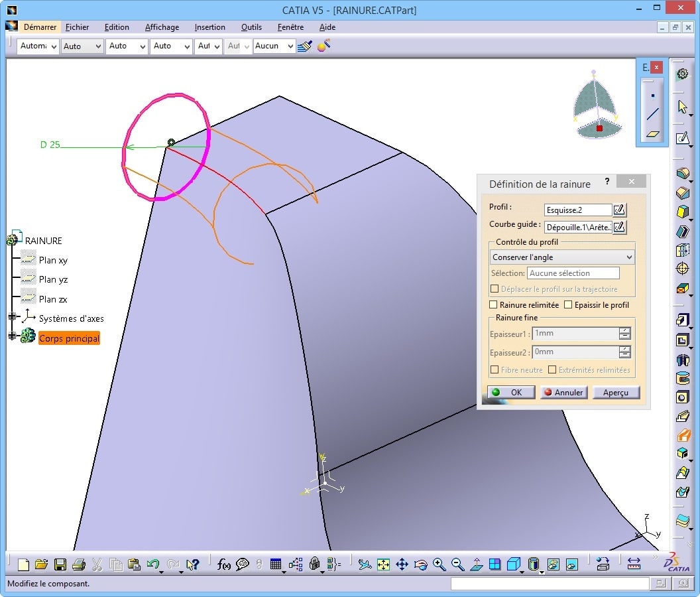This screenshot has width=700, height=597.
Task: Click the Aperçu preview button
Action: 616,392
